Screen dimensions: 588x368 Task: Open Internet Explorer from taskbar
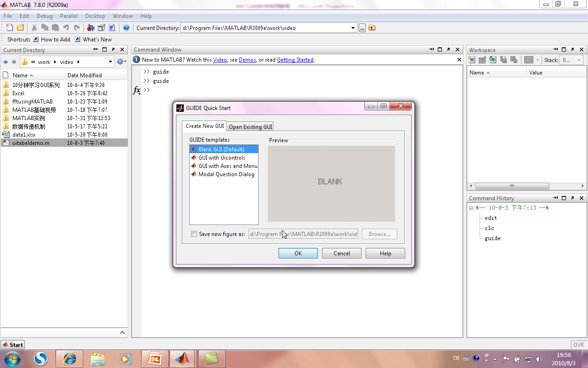click(69, 358)
